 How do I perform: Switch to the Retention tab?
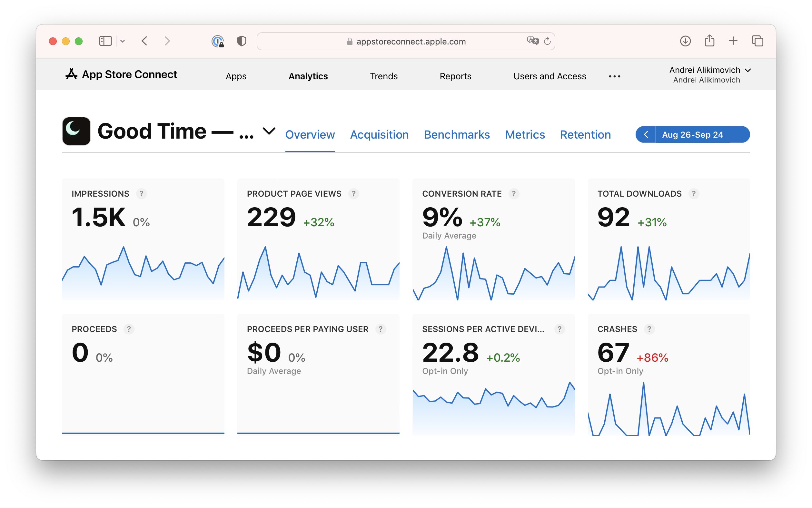tap(585, 135)
